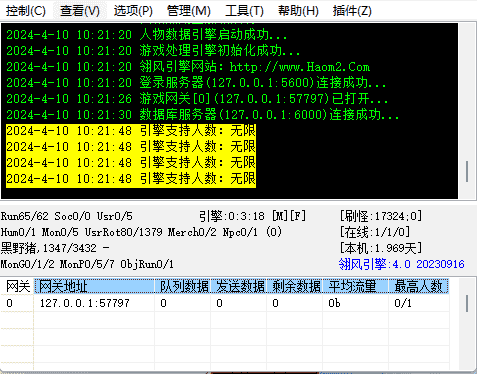
Task: Open the 插件(Z) menu
Action: 352,11
